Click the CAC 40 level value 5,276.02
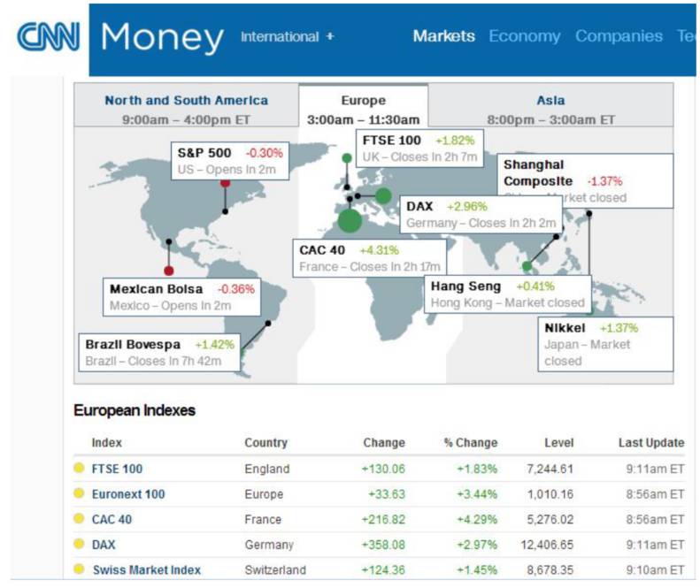Viewport: 700px width, 588px height. coord(550,519)
